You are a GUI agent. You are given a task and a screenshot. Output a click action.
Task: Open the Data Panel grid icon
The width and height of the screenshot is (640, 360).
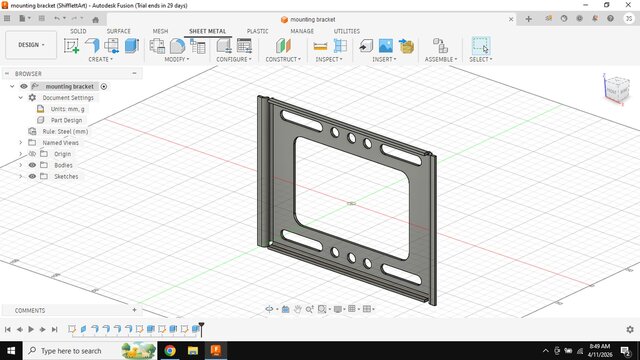coord(7,18)
